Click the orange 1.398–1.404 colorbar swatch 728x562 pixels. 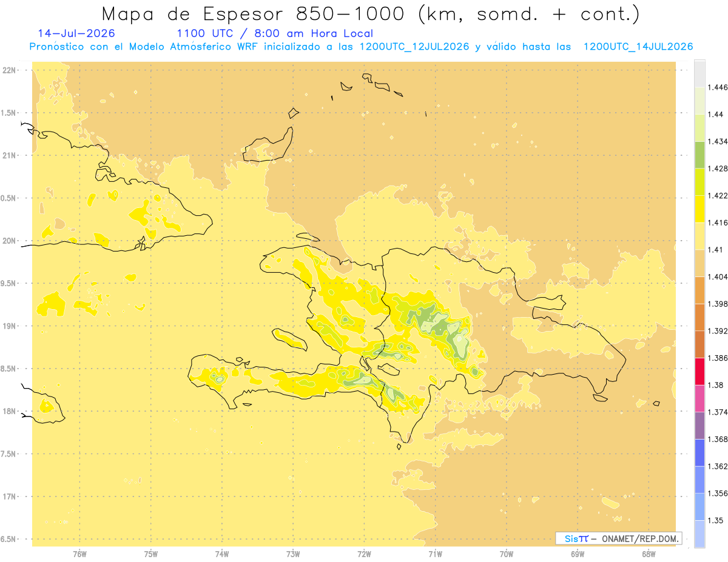pos(699,290)
